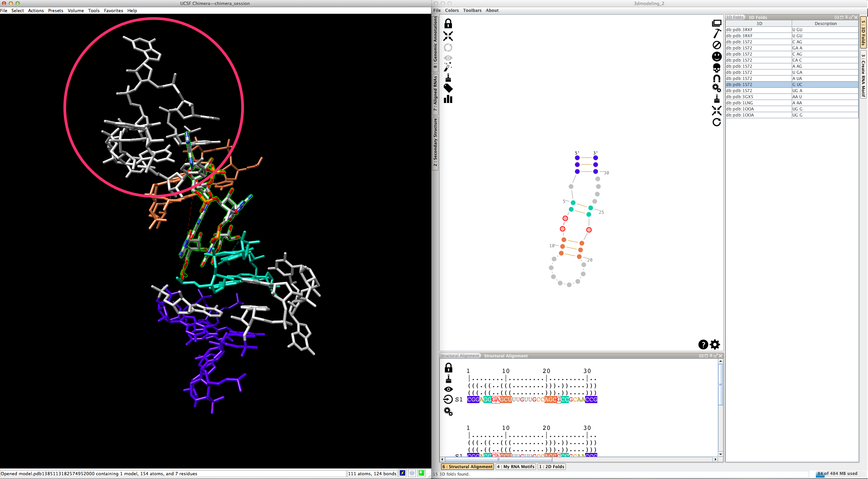
Task: Select the db:pdb:3GX5 row
Action: click(792, 97)
